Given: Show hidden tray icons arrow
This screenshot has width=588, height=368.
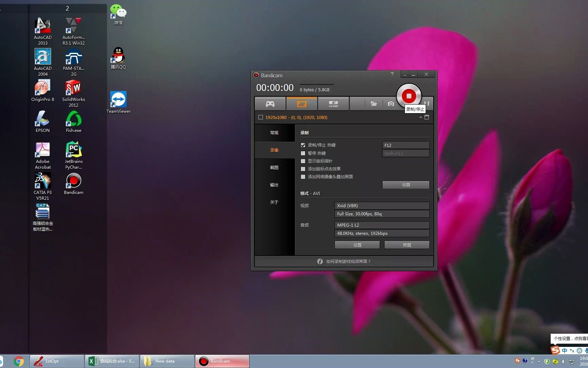Looking at the screenshot, I should tap(539, 361).
